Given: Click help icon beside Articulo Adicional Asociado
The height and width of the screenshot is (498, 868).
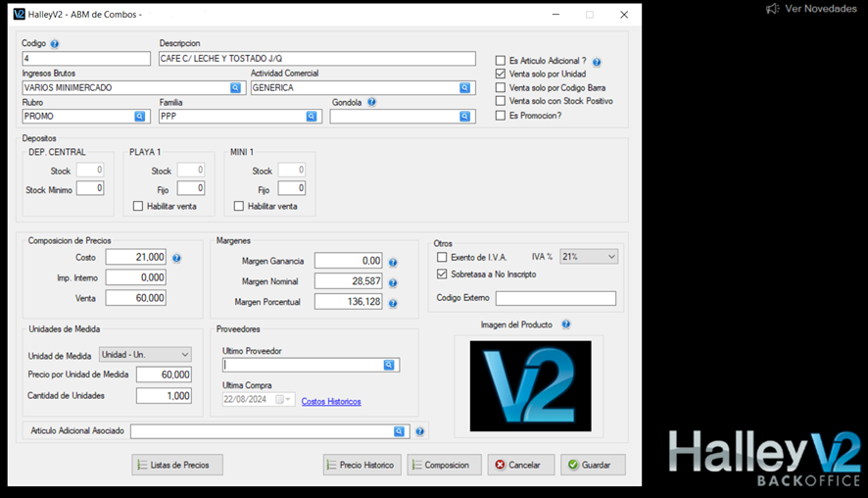Looking at the screenshot, I should point(419,431).
